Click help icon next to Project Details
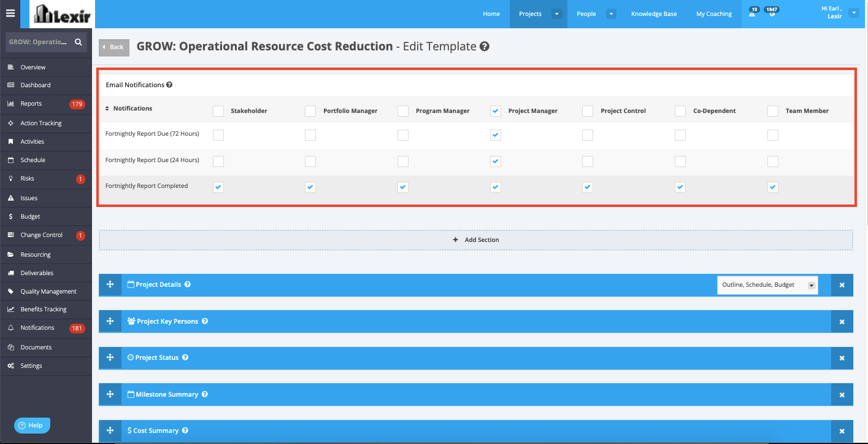Screen dimensions: 868x444 point(188,284)
